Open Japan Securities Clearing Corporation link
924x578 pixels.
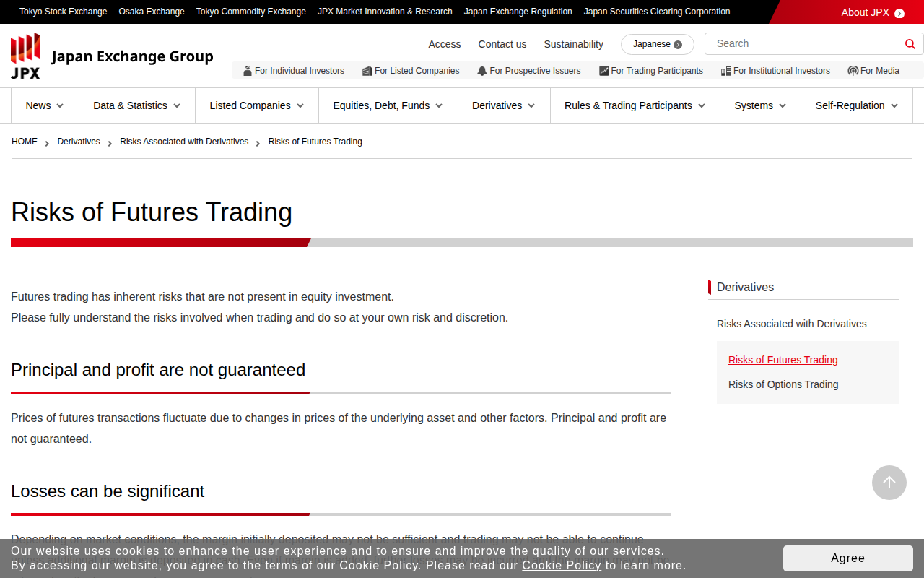657,12
